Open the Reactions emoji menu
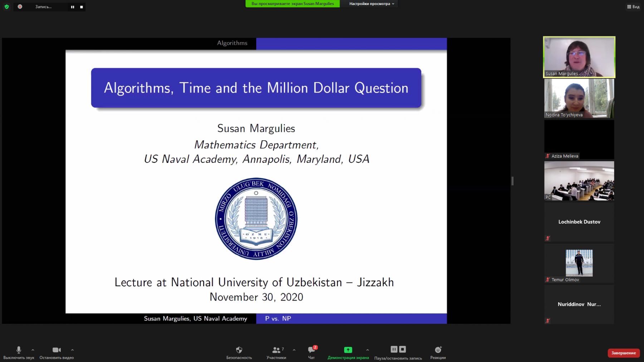Screen dimensions: 644x362 tap(438, 350)
